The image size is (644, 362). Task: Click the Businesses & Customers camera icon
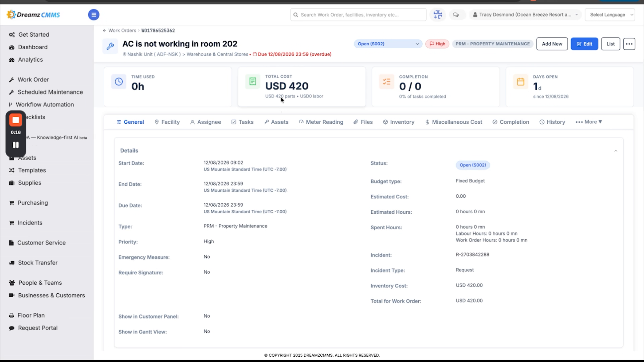pos(12,295)
